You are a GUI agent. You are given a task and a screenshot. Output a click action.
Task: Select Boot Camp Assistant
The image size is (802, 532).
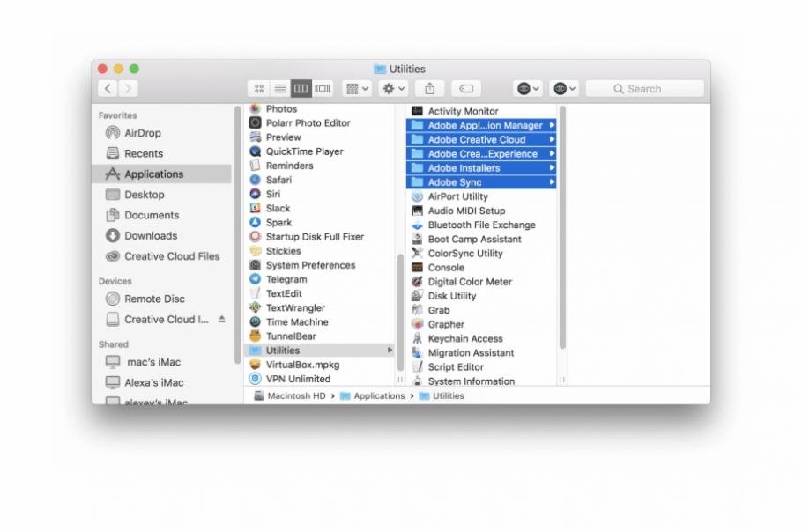(481, 240)
